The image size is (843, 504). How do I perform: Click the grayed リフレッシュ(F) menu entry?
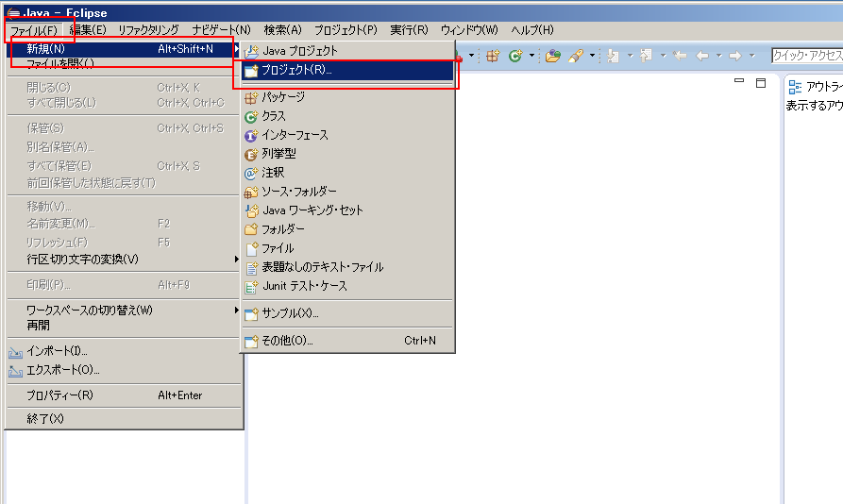[124, 243]
